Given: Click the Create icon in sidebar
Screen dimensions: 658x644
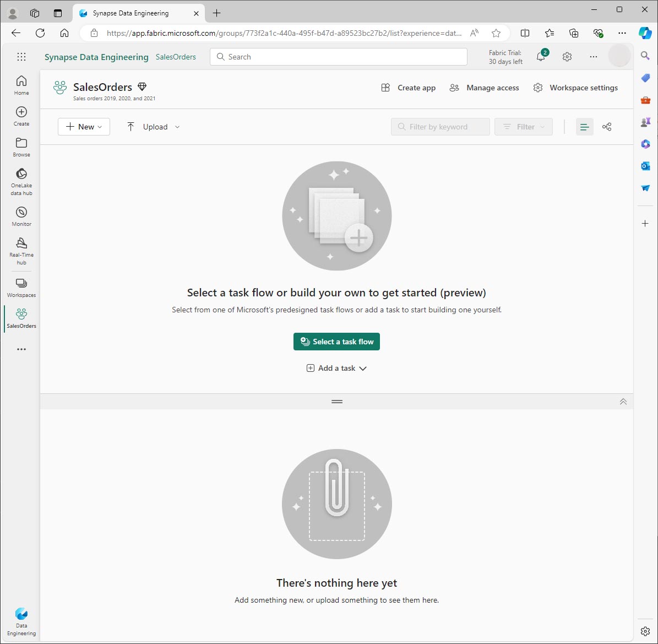Looking at the screenshot, I should pyautogui.click(x=21, y=116).
